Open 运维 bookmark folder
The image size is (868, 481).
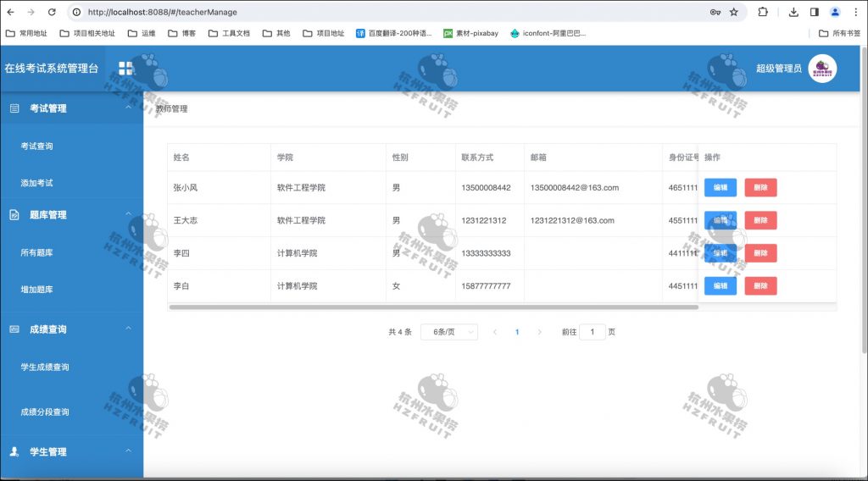tap(142, 33)
